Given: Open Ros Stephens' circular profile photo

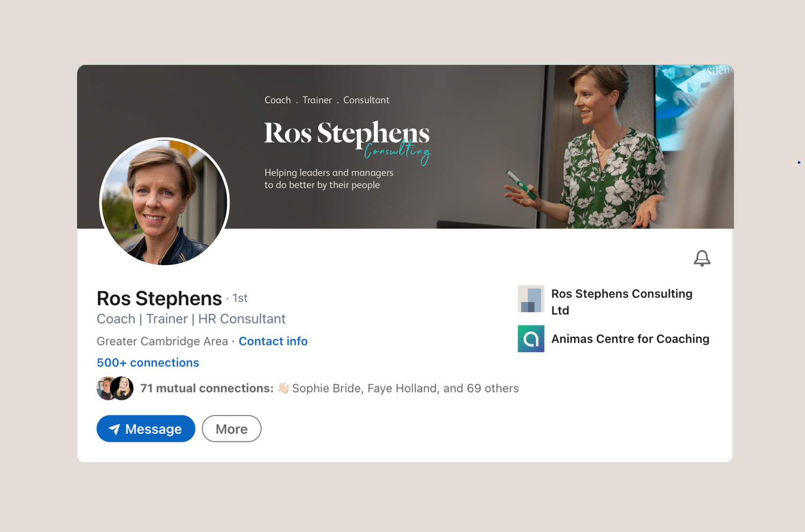Looking at the screenshot, I should pyautogui.click(x=165, y=202).
